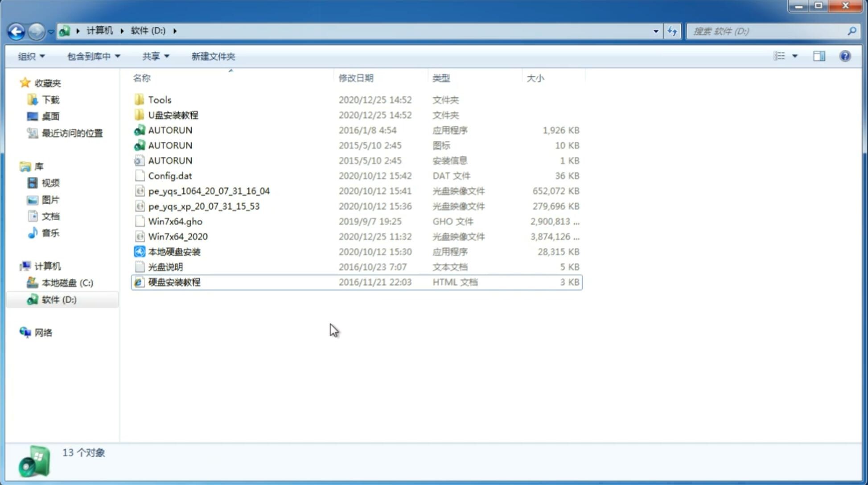Open 硬盘安装教程 HTML document
Screen dimensions: 868x485
[173, 282]
